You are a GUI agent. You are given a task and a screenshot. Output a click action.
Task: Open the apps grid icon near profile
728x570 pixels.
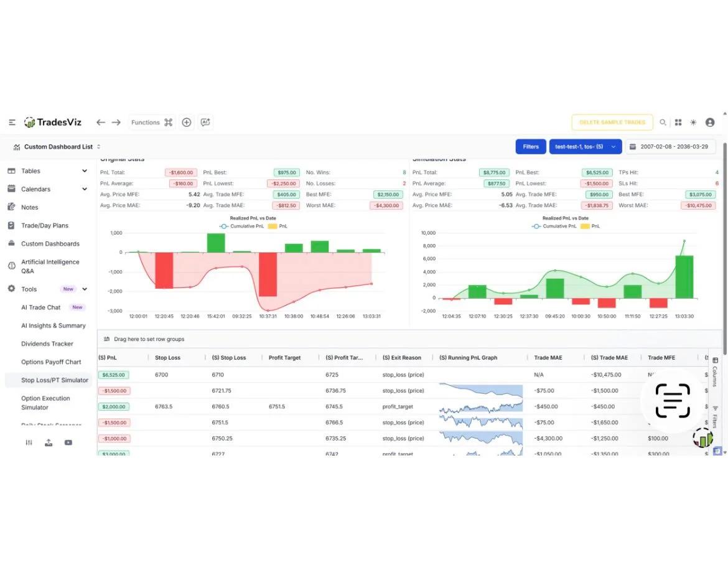(678, 122)
